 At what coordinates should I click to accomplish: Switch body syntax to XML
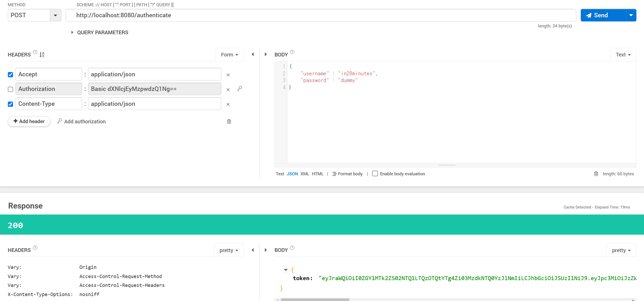[304, 174]
